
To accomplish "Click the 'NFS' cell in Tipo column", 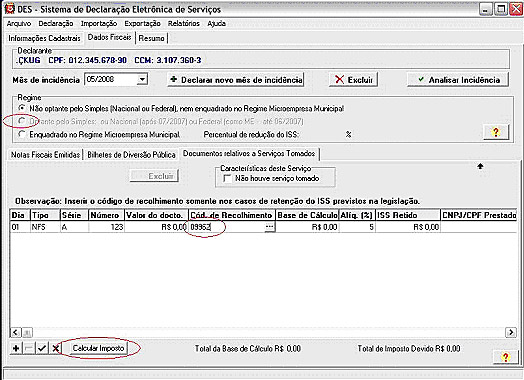I will pos(45,227).
